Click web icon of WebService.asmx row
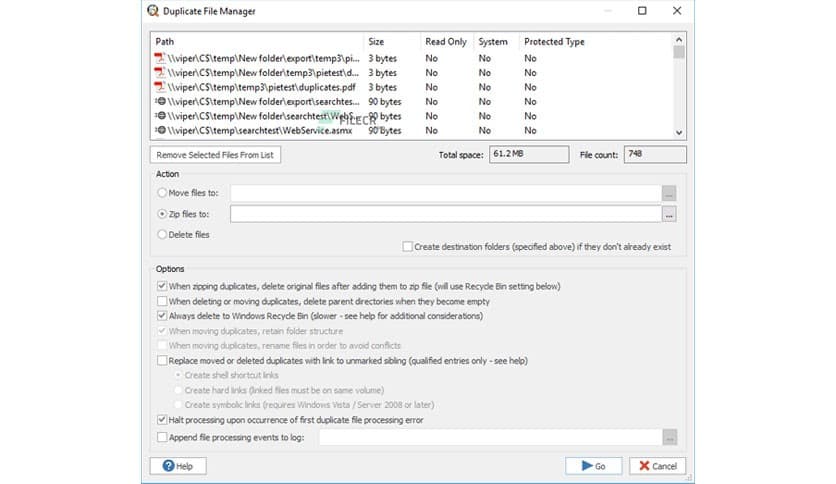 coord(160,130)
